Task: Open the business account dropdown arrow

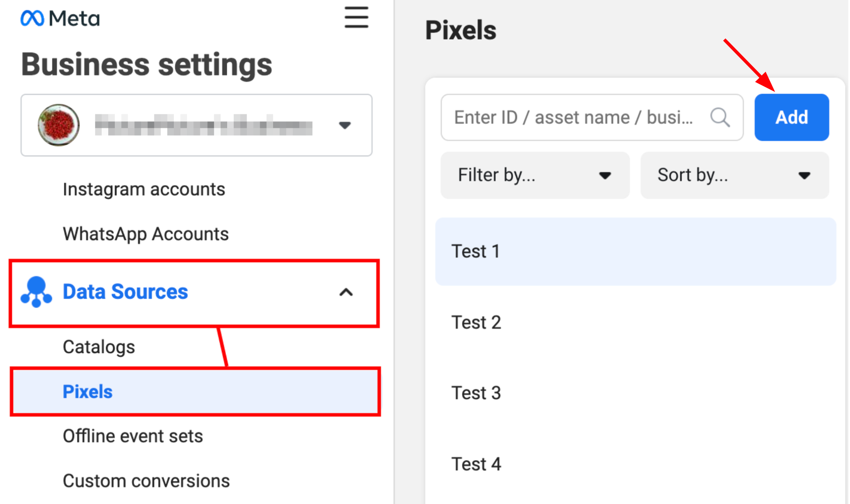Action: 345,125
